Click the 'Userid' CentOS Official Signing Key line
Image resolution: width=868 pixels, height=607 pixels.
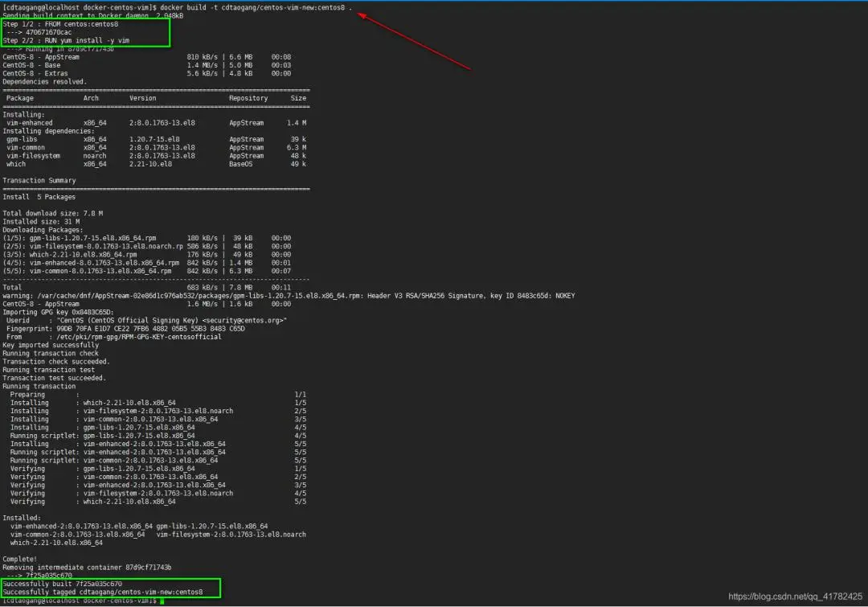[147, 321]
